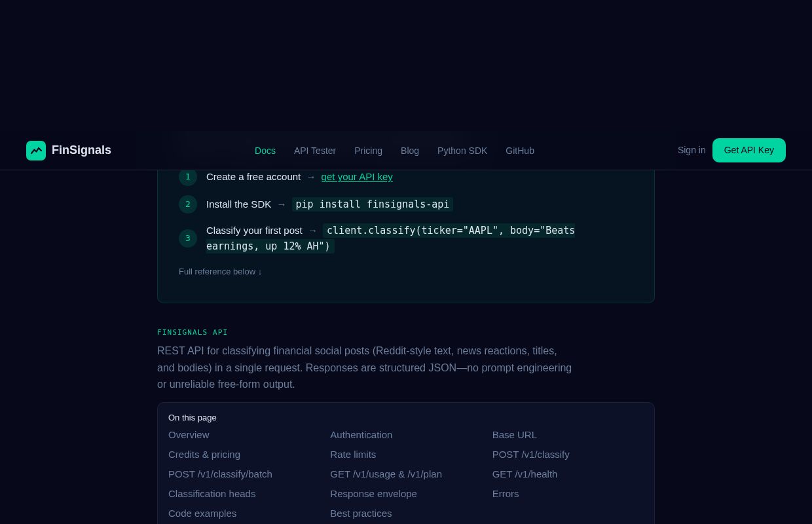This screenshot has height=524, width=812.
Task: Open the GitHub nav link
Action: tap(520, 151)
